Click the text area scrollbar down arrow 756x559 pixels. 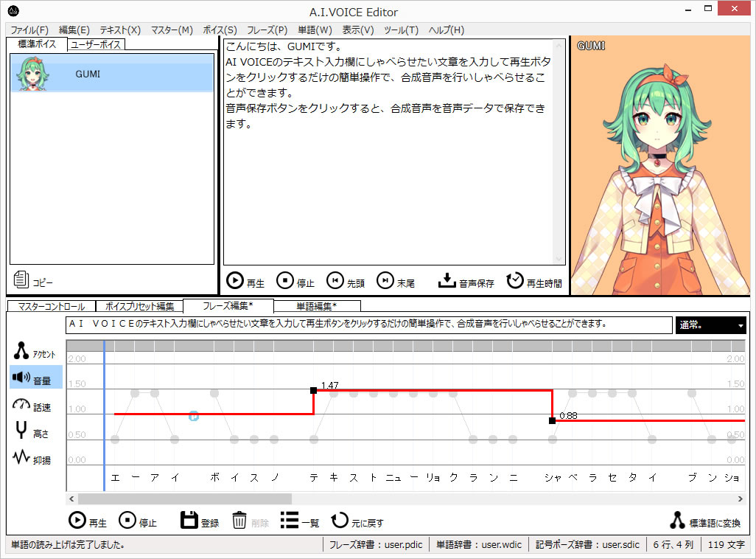click(x=559, y=260)
